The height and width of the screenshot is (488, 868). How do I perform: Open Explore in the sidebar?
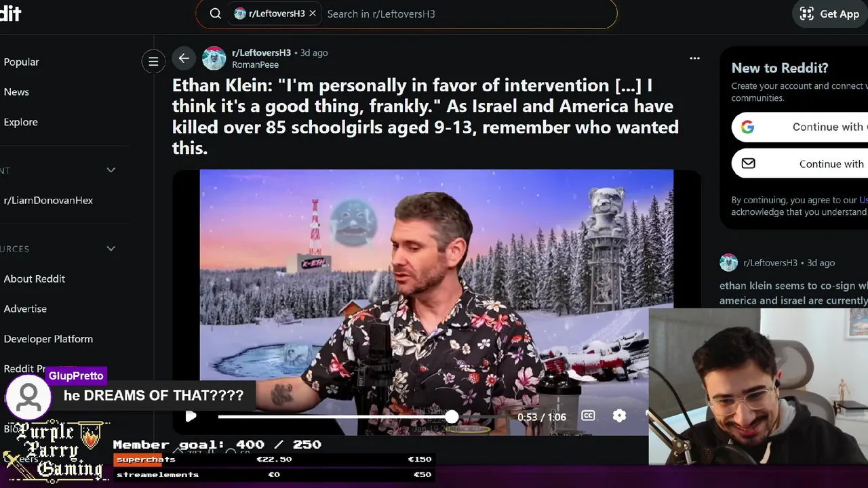[20, 122]
